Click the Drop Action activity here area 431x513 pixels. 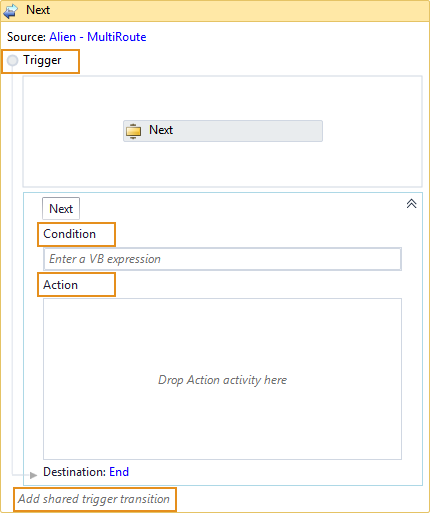click(x=222, y=379)
